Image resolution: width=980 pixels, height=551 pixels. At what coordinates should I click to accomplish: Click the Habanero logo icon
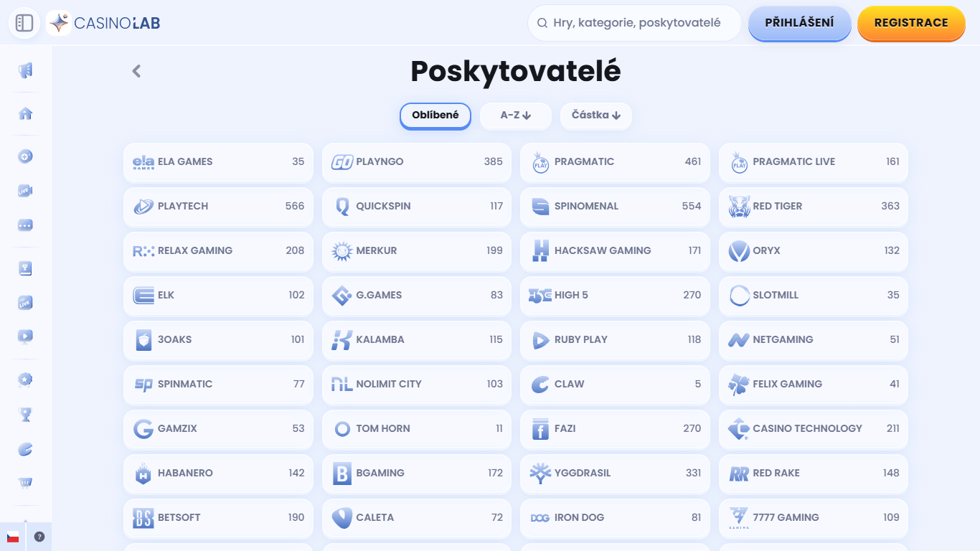tap(143, 474)
